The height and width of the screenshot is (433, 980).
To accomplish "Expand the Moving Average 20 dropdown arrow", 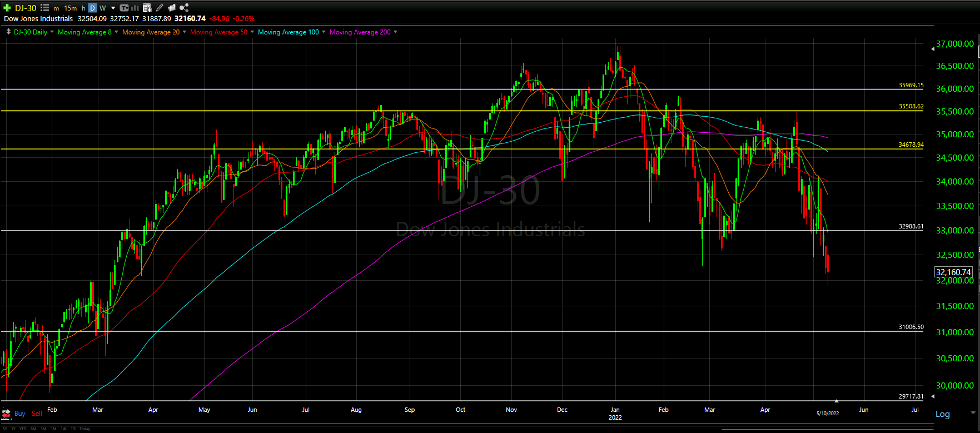I will [x=185, y=32].
